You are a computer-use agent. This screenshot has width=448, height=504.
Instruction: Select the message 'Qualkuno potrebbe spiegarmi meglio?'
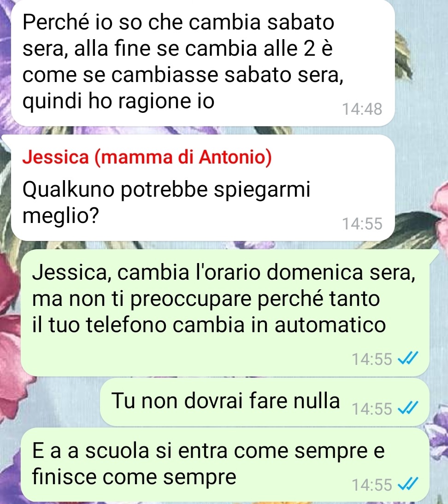click(x=203, y=188)
